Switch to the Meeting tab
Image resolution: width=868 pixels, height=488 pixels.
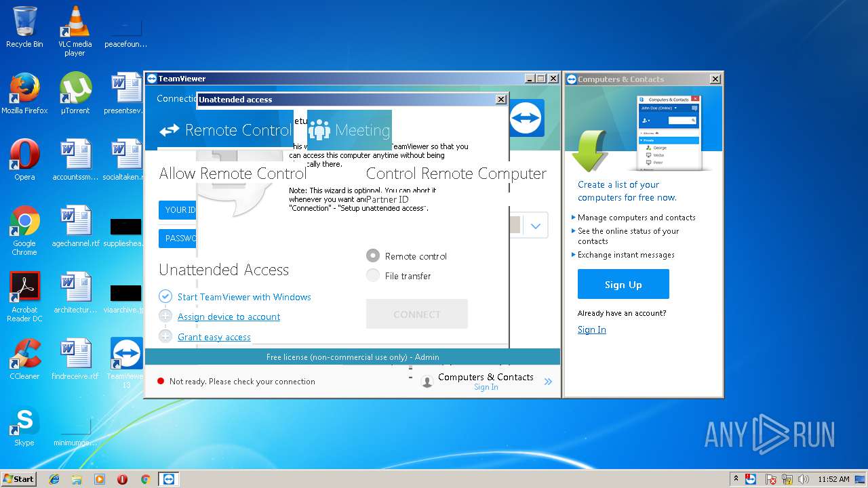(x=349, y=129)
